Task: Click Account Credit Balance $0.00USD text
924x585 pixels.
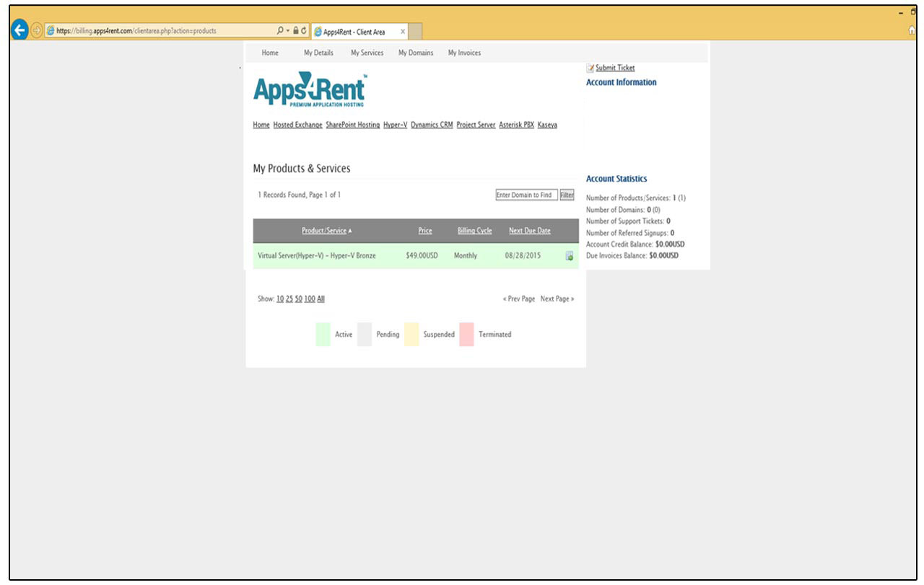Action: tap(635, 244)
